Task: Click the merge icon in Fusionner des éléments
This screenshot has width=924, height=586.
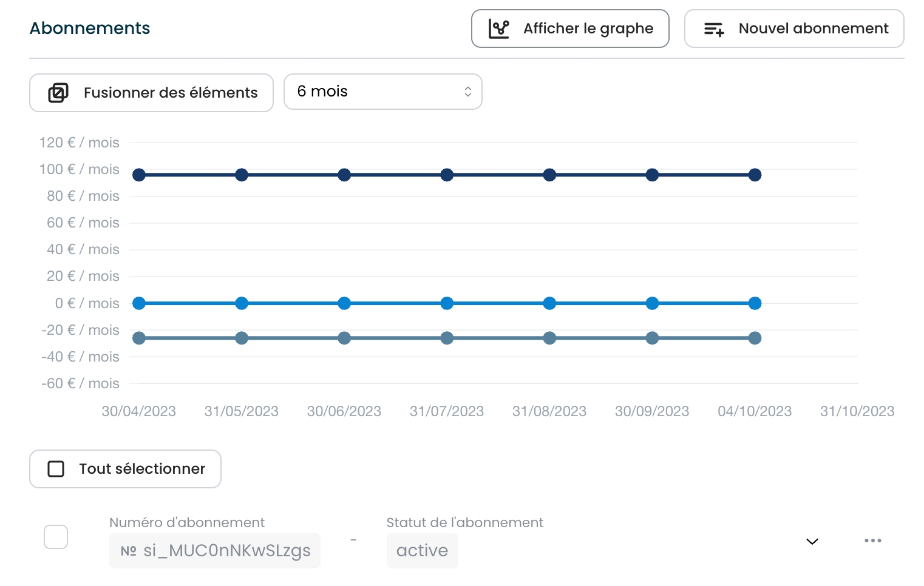Action: click(x=58, y=93)
